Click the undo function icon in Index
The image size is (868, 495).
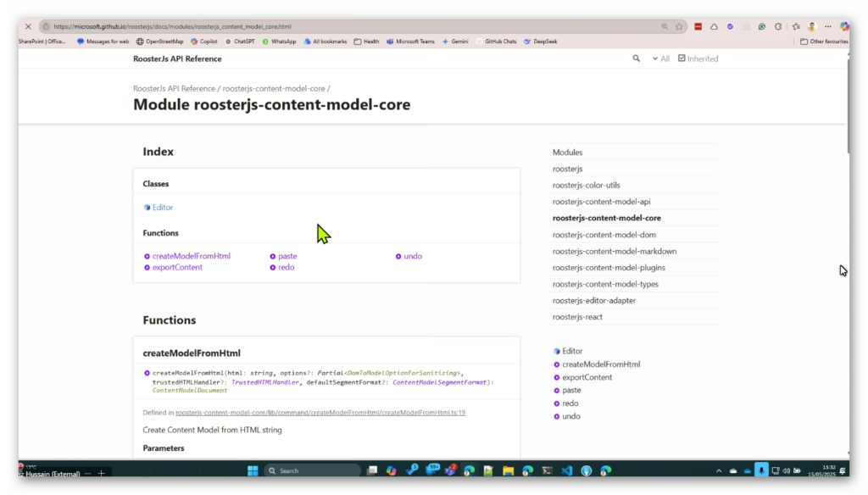[x=398, y=256]
